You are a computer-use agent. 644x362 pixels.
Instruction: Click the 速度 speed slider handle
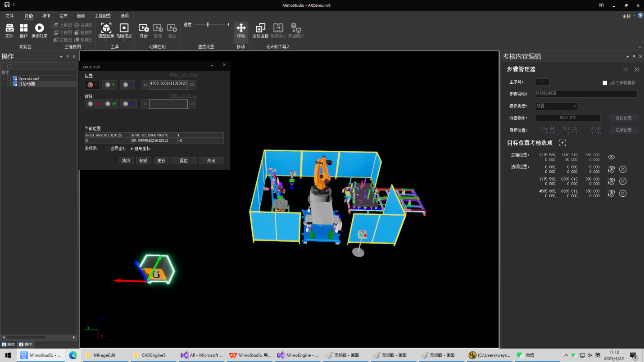pos(208,25)
